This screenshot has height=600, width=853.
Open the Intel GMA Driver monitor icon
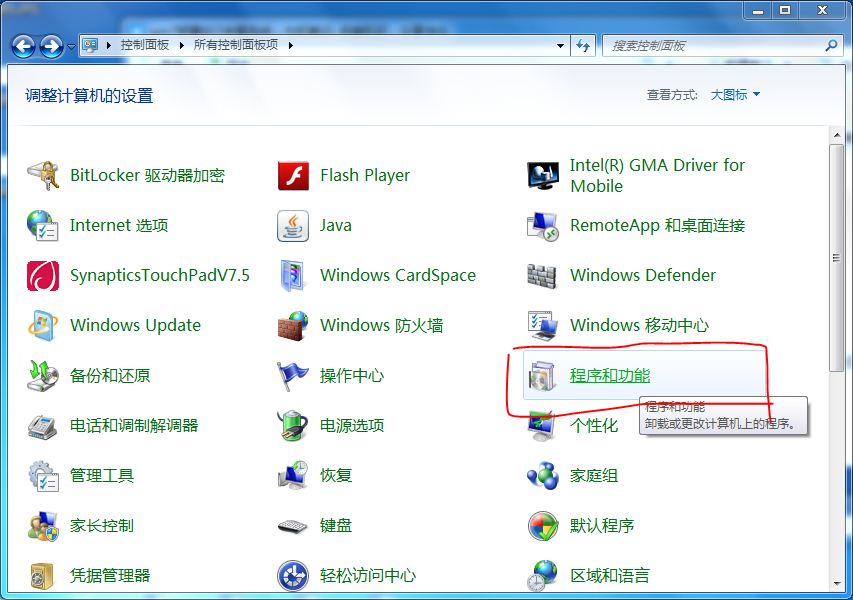point(543,175)
